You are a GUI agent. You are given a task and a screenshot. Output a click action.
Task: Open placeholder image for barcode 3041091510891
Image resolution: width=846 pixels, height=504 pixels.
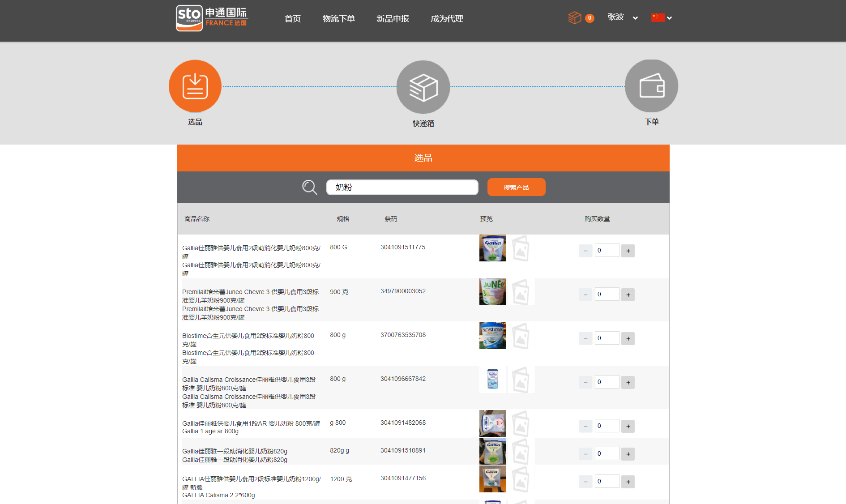521,451
